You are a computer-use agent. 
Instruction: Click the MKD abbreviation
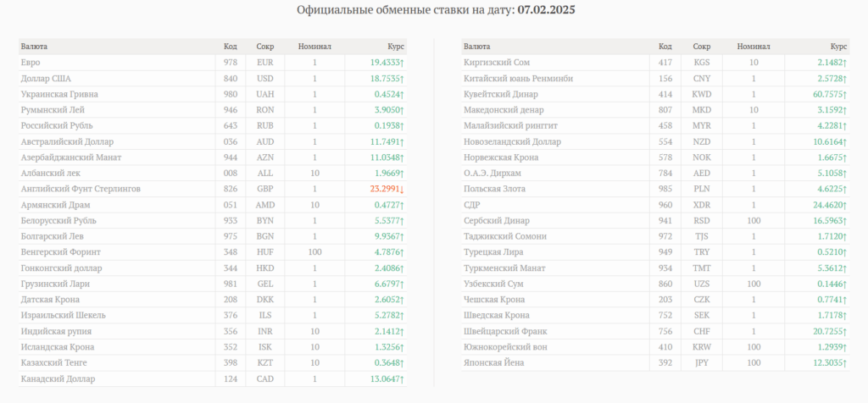pyautogui.click(x=702, y=110)
